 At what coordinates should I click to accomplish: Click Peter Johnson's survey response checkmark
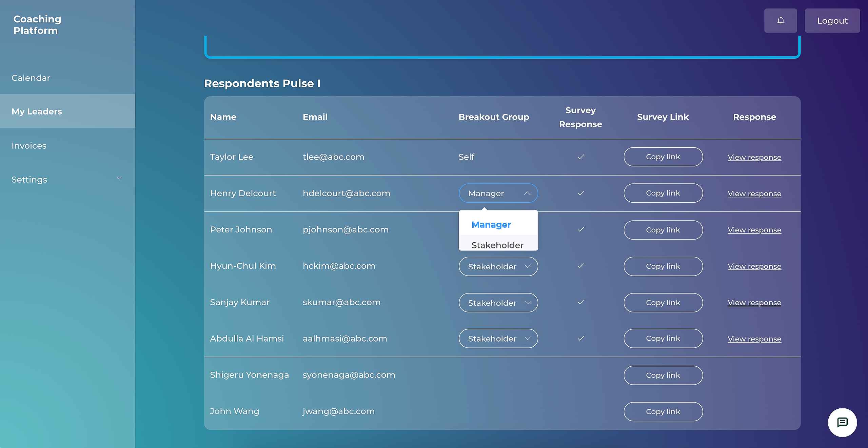[x=581, y=230]
